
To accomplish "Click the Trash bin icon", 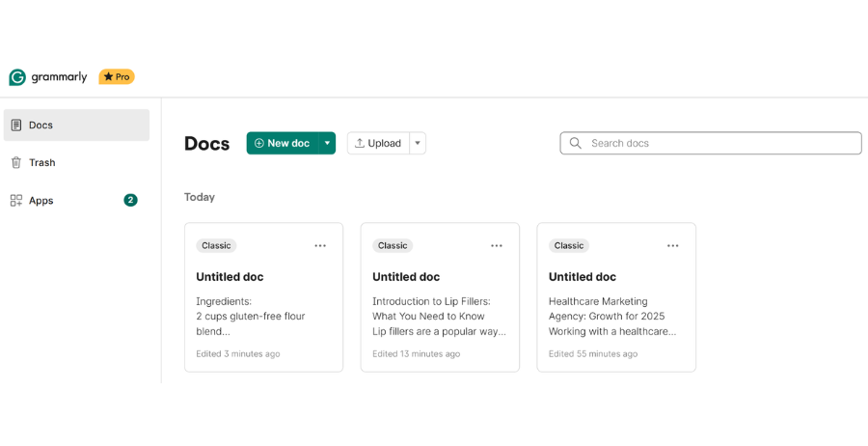I will click(16, 163).
